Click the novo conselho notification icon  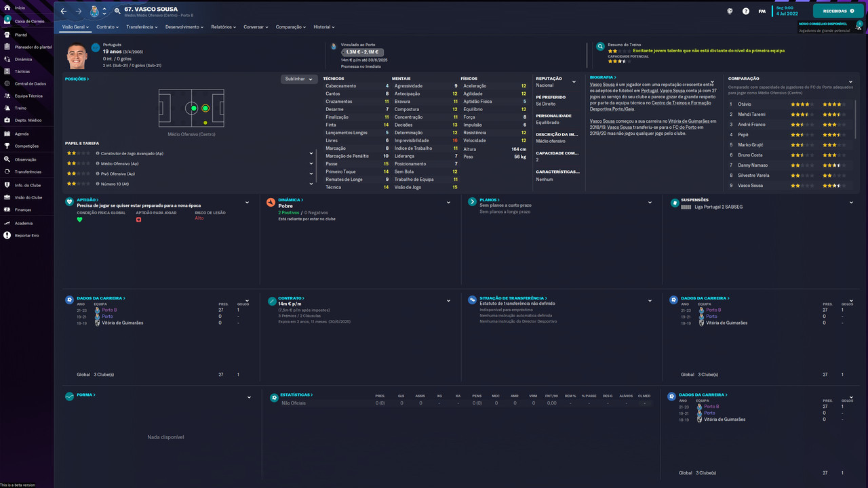(860, 25)
